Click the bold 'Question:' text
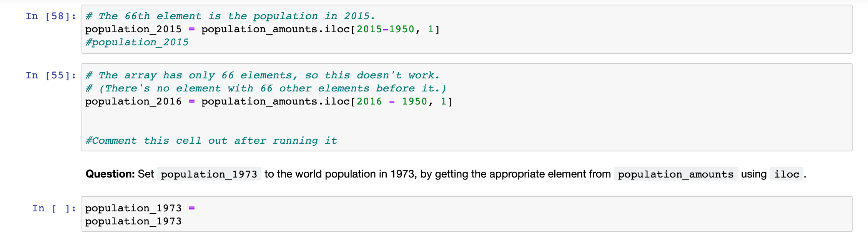 pos(110,174)
